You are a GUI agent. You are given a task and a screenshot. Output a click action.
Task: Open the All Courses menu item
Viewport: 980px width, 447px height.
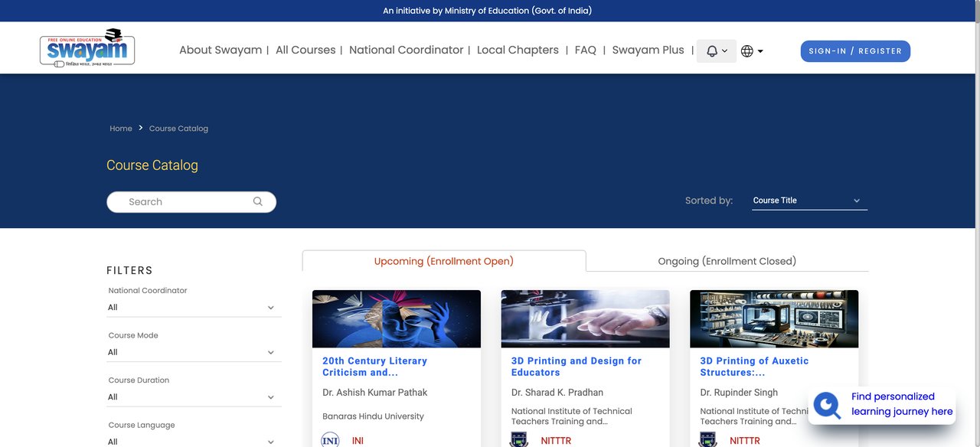305,49
